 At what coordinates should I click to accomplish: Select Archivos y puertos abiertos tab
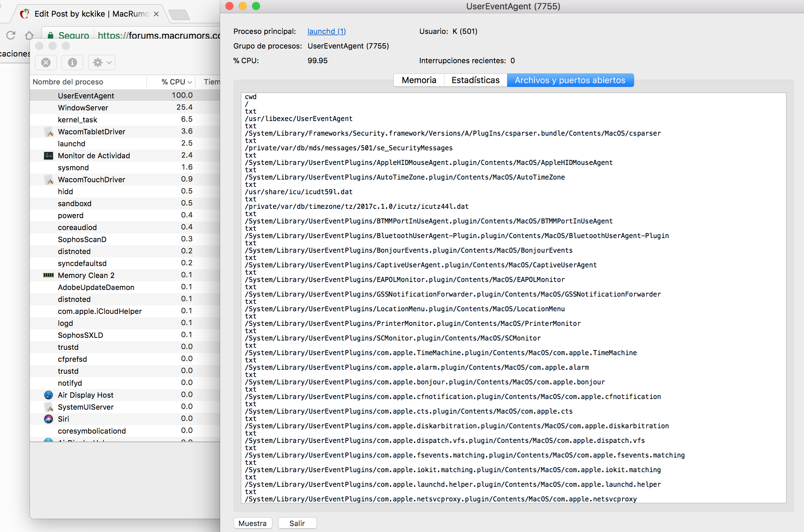click(x=570, y=80)
